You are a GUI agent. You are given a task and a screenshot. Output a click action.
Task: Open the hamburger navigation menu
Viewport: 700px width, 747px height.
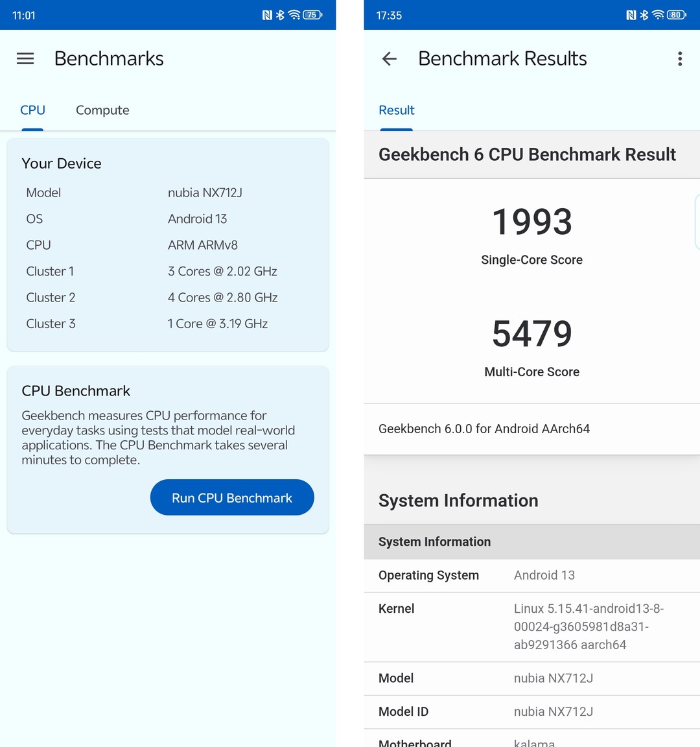pyautogui.click(x=25, y=59)
